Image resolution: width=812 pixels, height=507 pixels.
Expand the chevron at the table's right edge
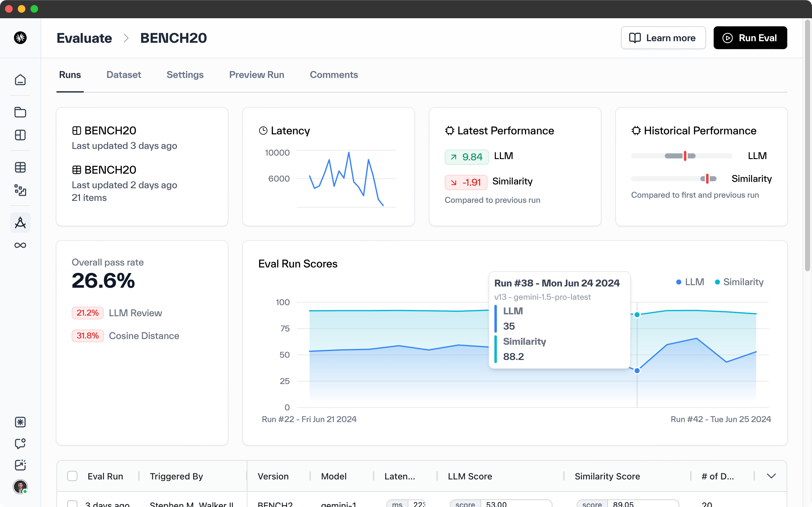pos(771,476)
